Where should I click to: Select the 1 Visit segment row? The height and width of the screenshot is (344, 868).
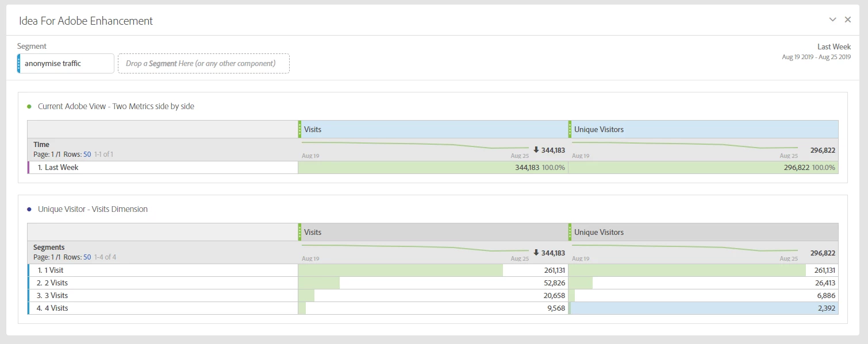[163, 270]
